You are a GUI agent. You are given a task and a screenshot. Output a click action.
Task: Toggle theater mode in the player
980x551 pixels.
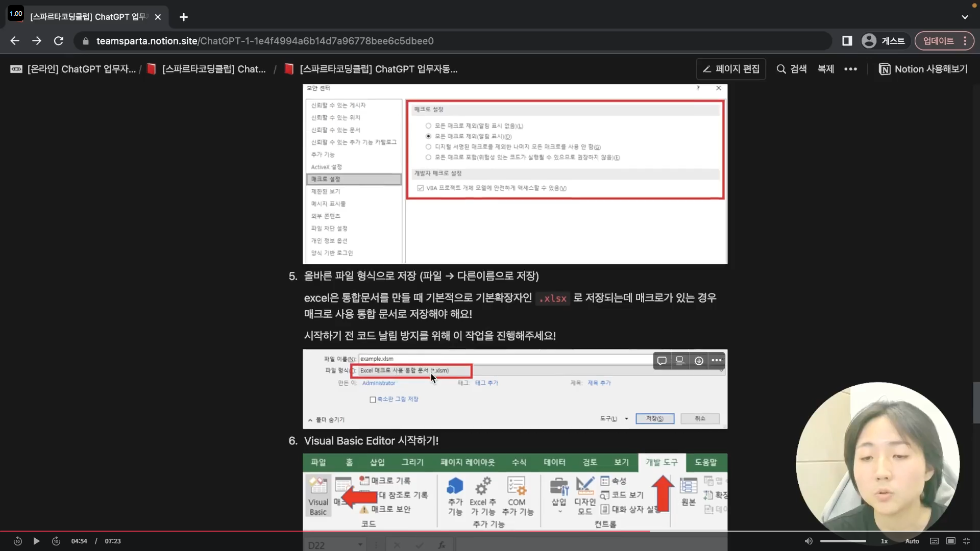[951, 541]
